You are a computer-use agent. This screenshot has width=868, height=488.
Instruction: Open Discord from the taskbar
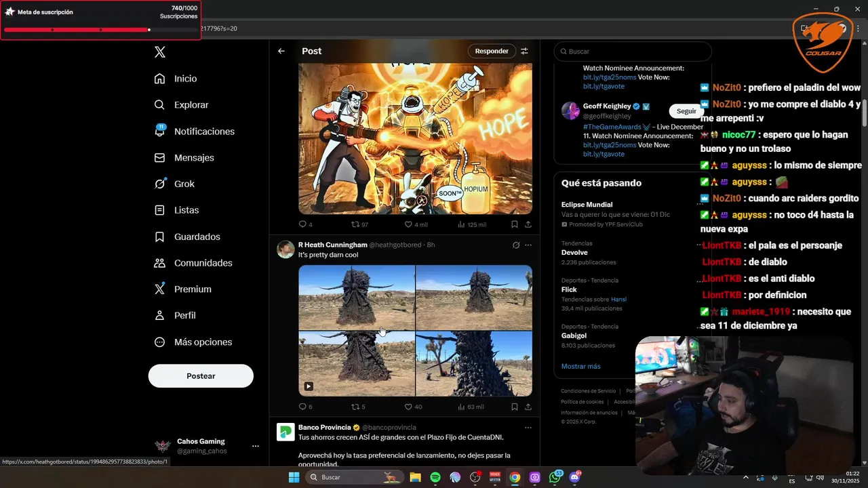click(575, 477)
